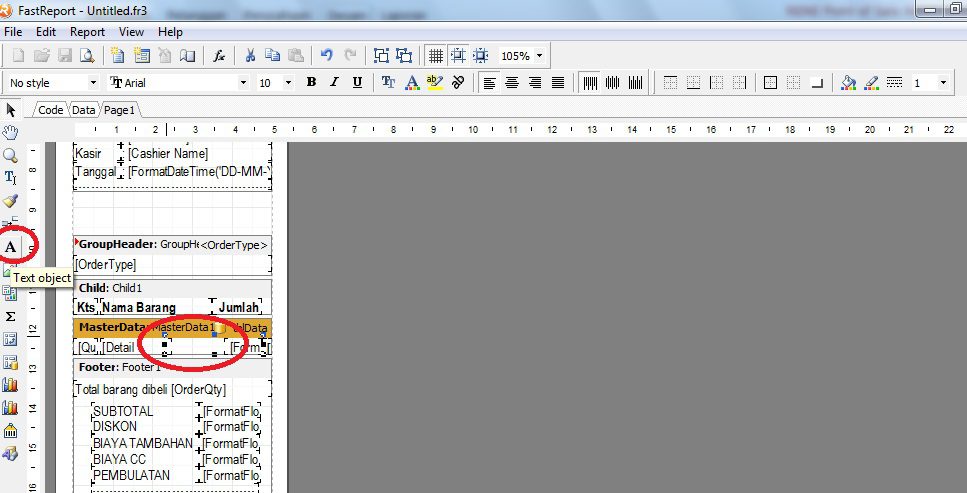Toggle Italic formatting
This screenshot has width=967, height=493.
coord(334,83)
